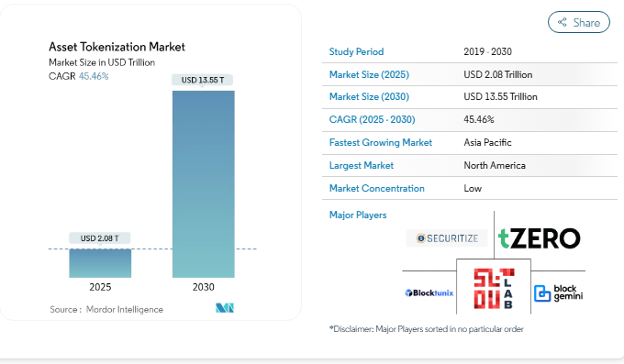Click the Blocktunix logo
624x364 pixels.
429,293
